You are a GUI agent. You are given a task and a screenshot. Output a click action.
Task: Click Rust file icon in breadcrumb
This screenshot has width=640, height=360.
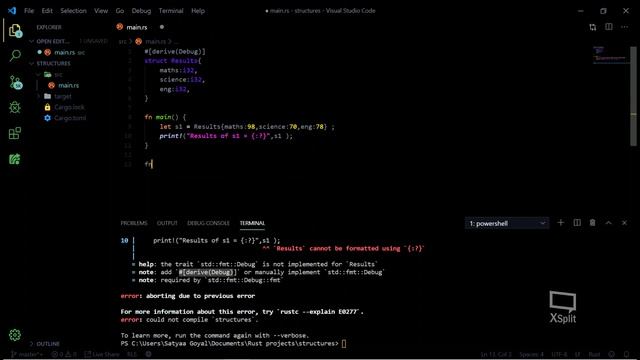pyautogui.click(x=139, y=41)
